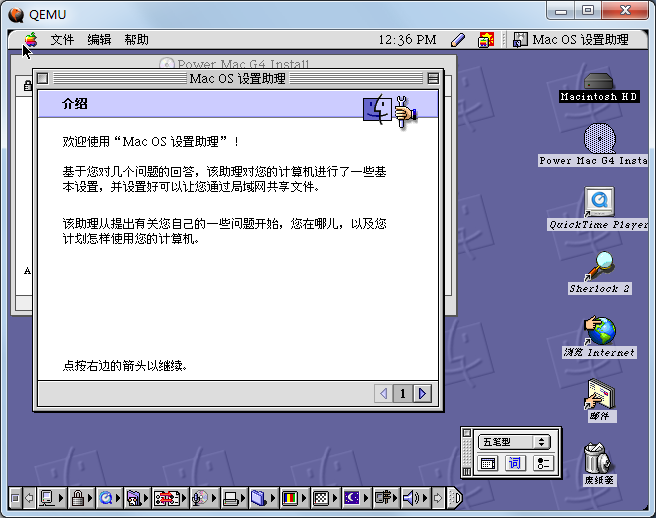Click the keyboard palette button in input panel
This screenshot has height=518, width=656.
tap(487, 463)
